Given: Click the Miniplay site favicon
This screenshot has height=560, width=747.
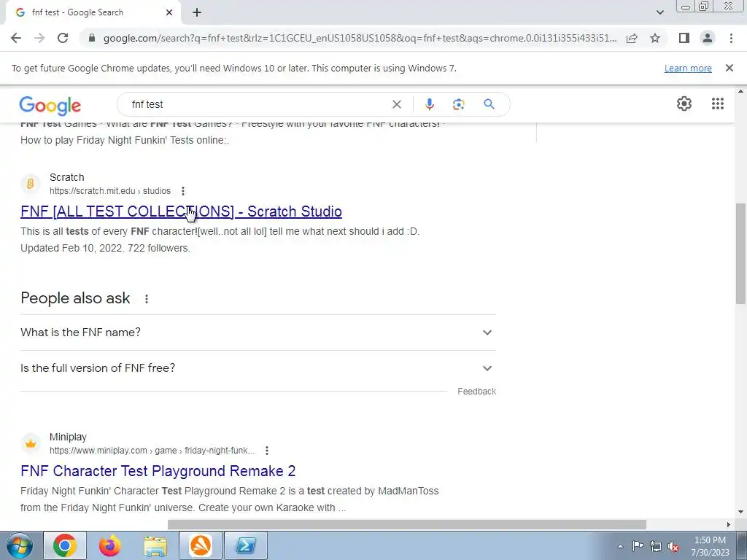Looking at the screenshot, I should [x=31, y=444].
